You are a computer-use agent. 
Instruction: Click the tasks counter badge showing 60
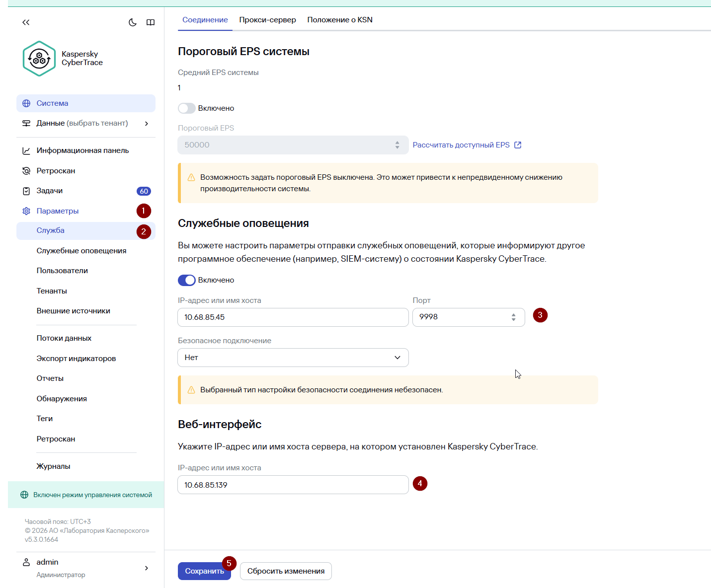coord(144,191)
